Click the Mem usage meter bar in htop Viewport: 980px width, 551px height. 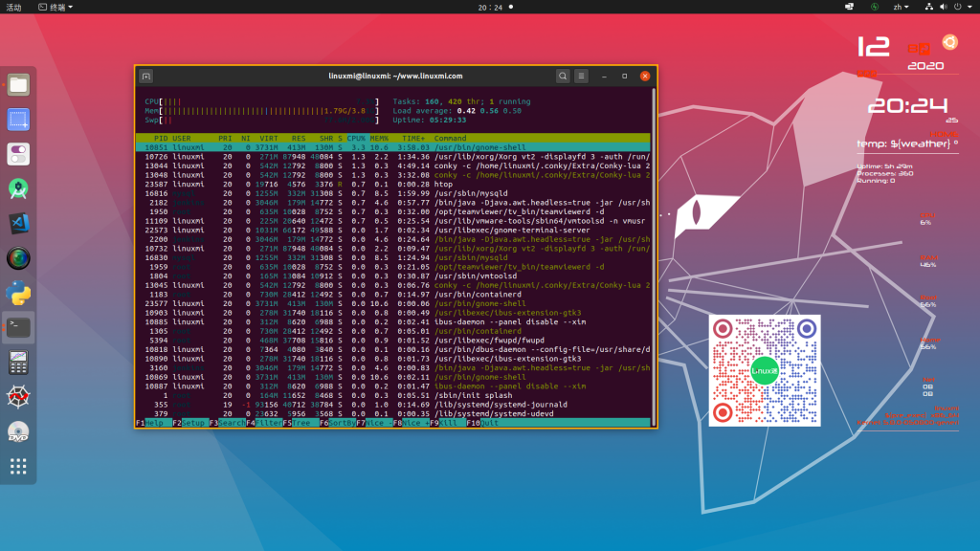click(x=261, y=111)
